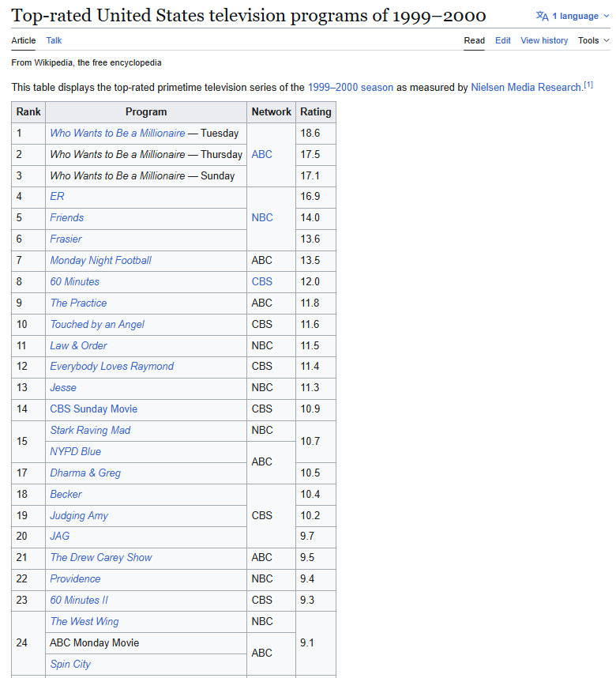Click the CBS network link beside 60 Minutes
The height and width of the screenshot is (678, 616).
pos(262,281)
